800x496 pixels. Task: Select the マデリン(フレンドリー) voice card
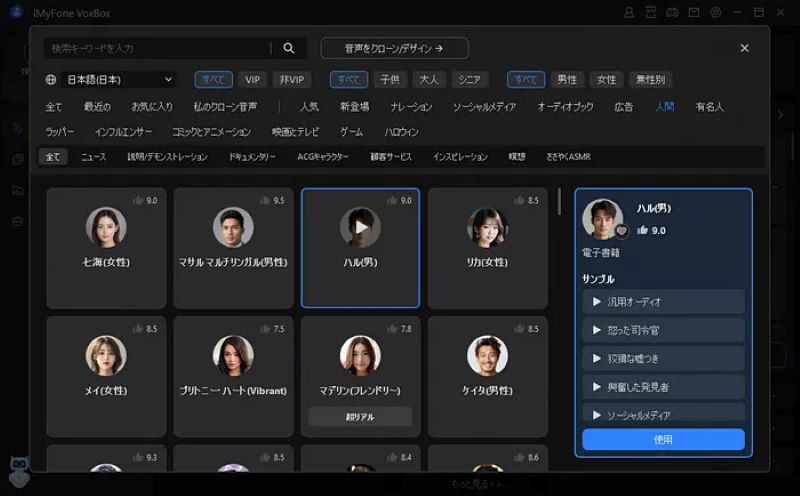(361, 377)
